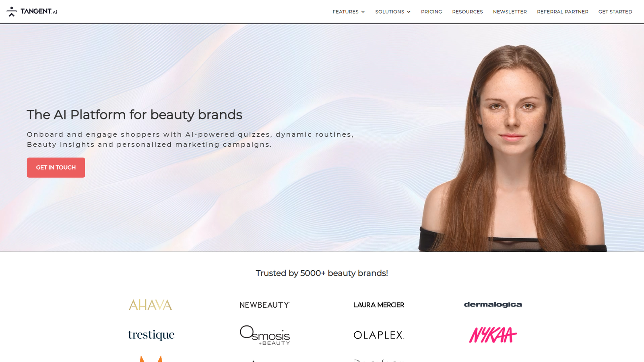The width and height of the screenshot is (644, 362).
Task: Select the Laura Mercier logo
Action: [x=379, y=305]
